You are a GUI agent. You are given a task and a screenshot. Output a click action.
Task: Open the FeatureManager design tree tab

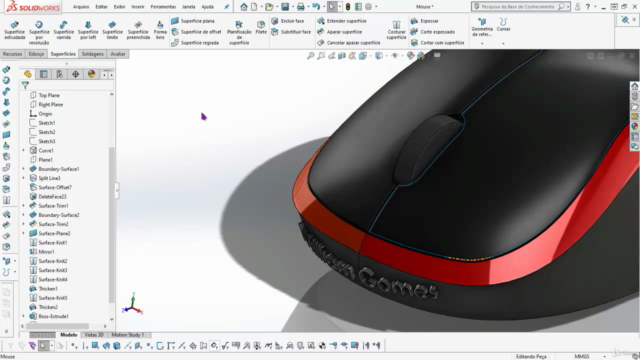pyautogui.click(x=28, y=74)
